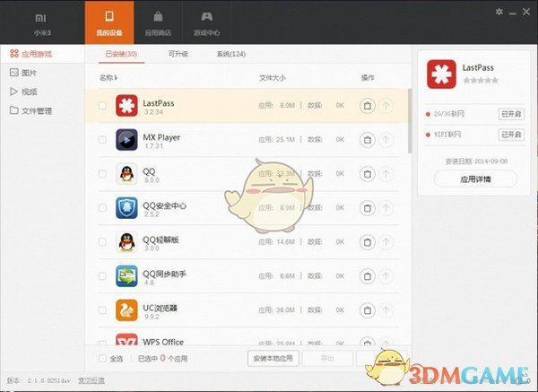The height and width of the screenshot is (392, 538).
Task: Click the upgrade arrow for QQ轻聊版
Action: click(x=386, y=242)
